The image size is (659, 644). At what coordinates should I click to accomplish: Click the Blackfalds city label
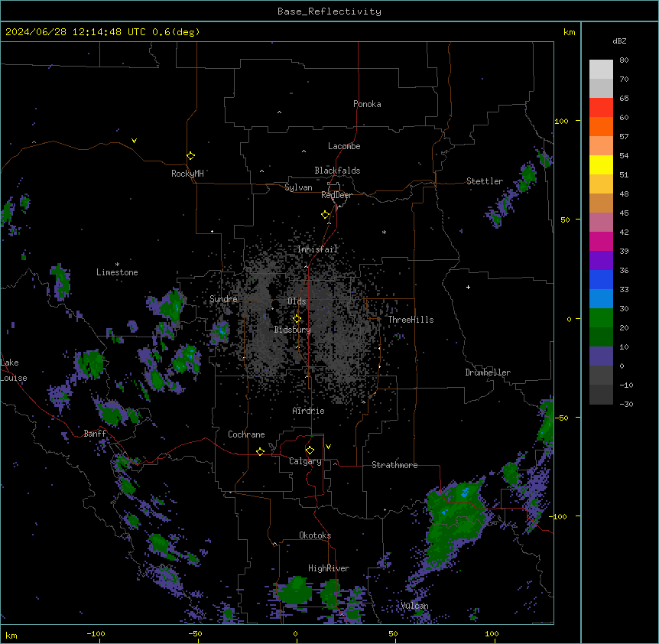pos(337,171)
